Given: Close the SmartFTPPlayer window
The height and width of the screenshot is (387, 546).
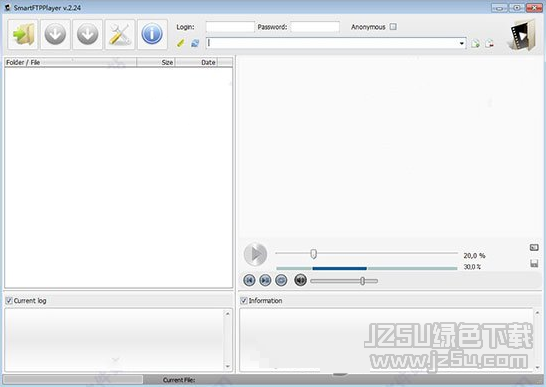Looking at the screenshot, I should (x=534, y=8).
